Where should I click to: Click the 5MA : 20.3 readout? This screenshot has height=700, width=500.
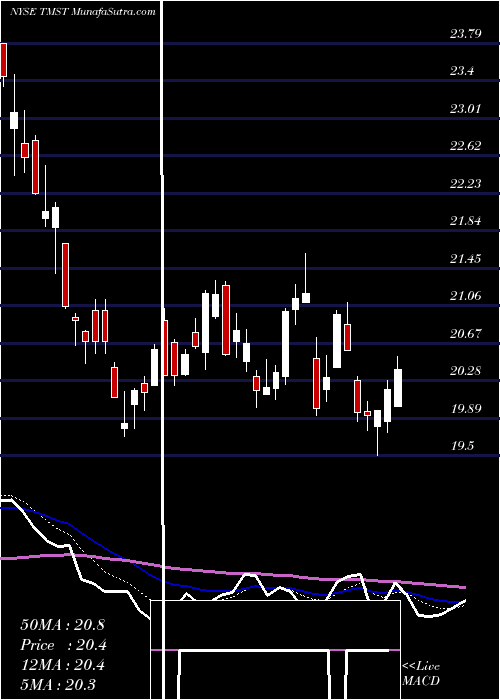coord(58,684)
